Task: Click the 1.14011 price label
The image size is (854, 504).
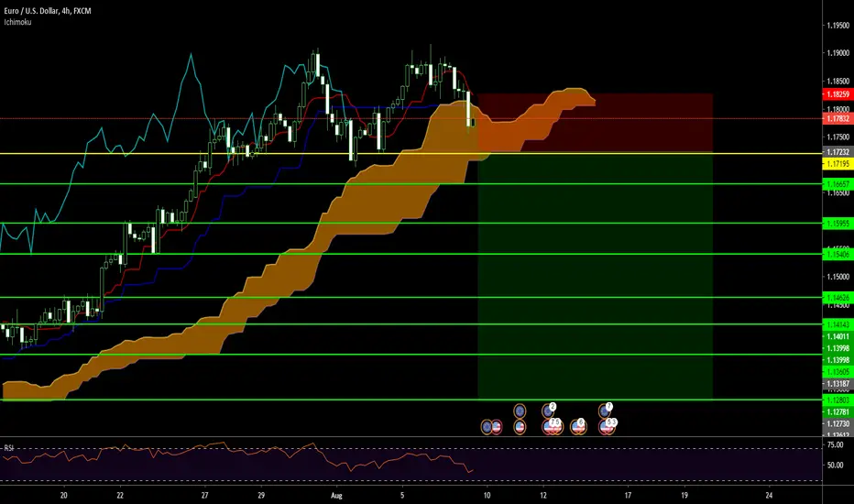Action: (x=838, y=336)
